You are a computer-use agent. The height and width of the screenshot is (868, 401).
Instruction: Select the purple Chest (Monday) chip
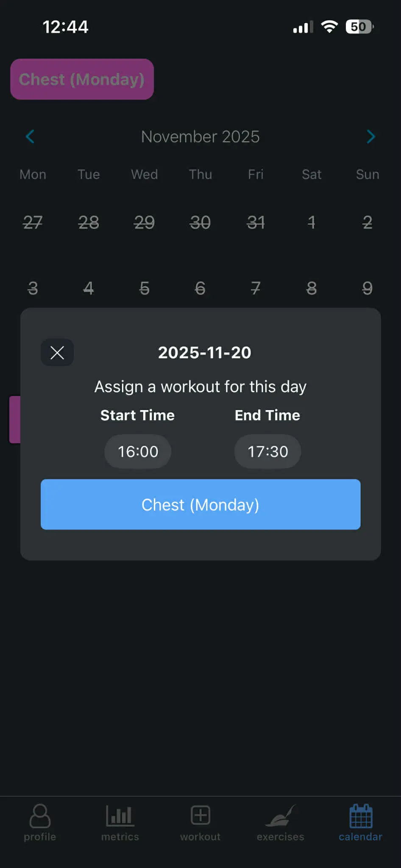[x=82, y=79]
